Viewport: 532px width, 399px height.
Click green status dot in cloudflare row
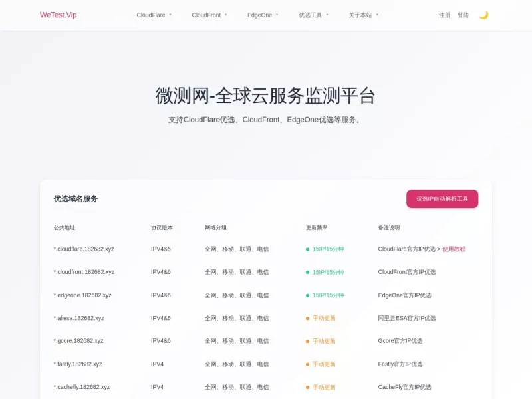click(307, 249)
